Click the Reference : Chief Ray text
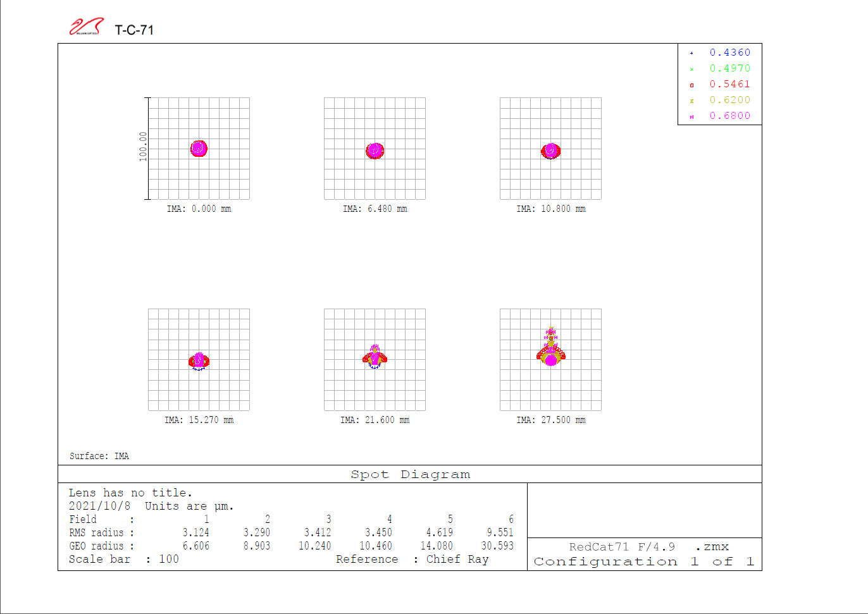This screenshot has width=868, height=614. tap(412, 559)
